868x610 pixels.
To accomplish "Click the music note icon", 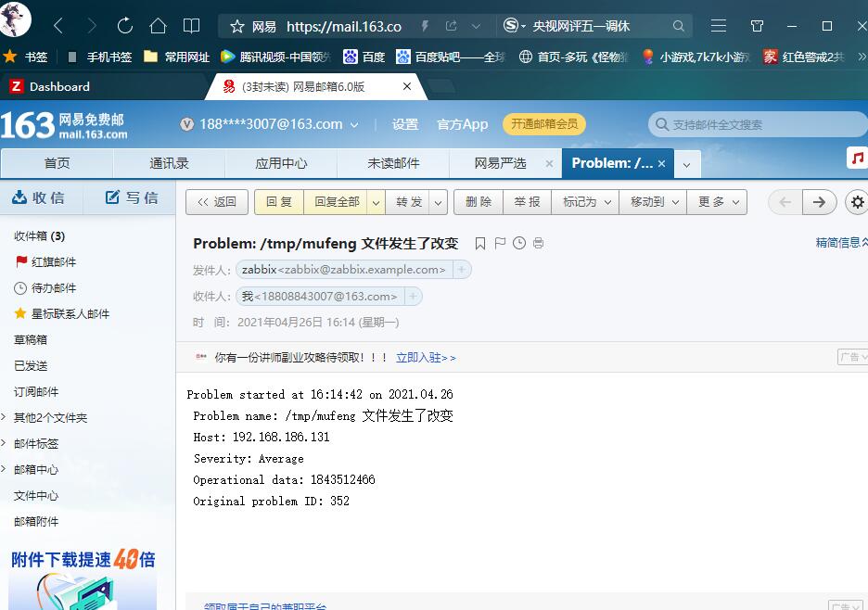I will 858,158.
